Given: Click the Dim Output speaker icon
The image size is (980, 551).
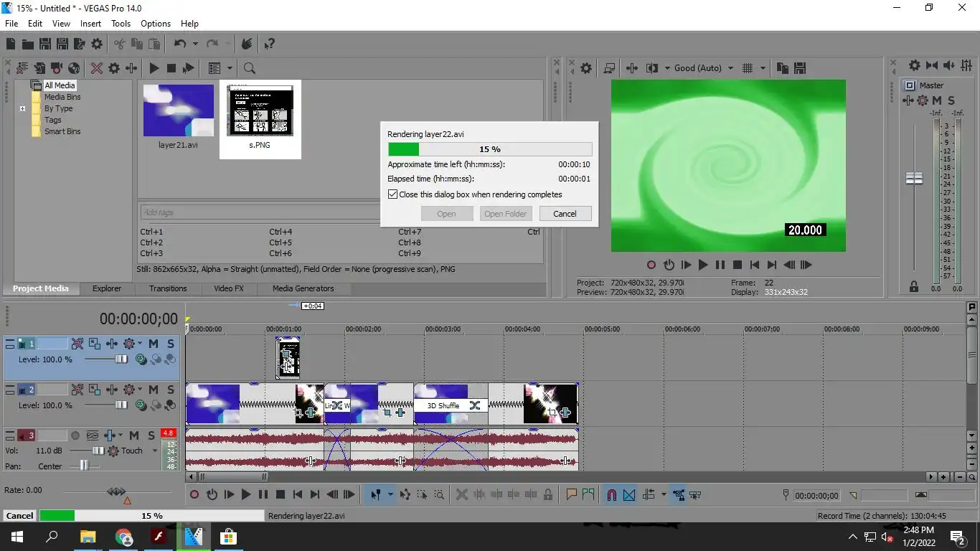Looking at the screenshot, I should coord(949,65).
